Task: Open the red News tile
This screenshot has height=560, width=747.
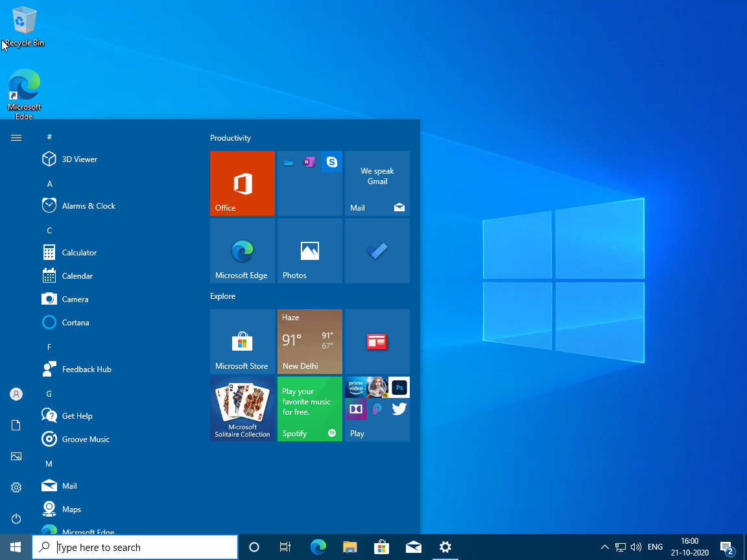Action: (x=377, y=342)
